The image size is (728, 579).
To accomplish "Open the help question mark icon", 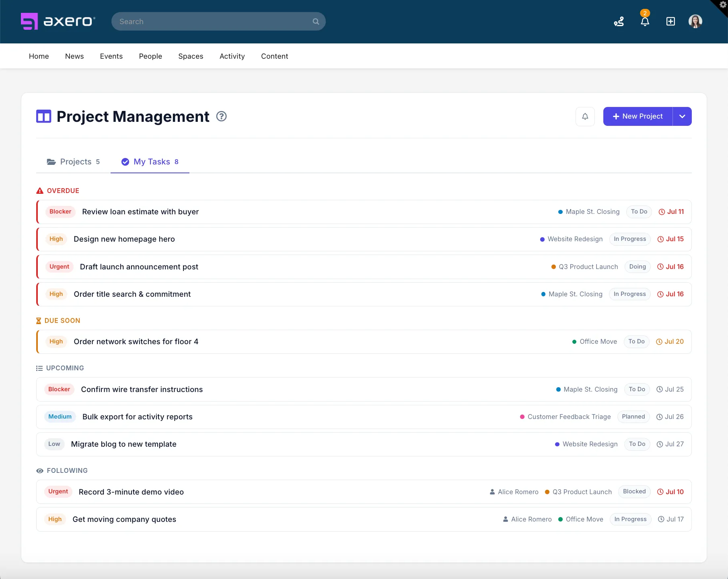I will (x=222, y=117).
